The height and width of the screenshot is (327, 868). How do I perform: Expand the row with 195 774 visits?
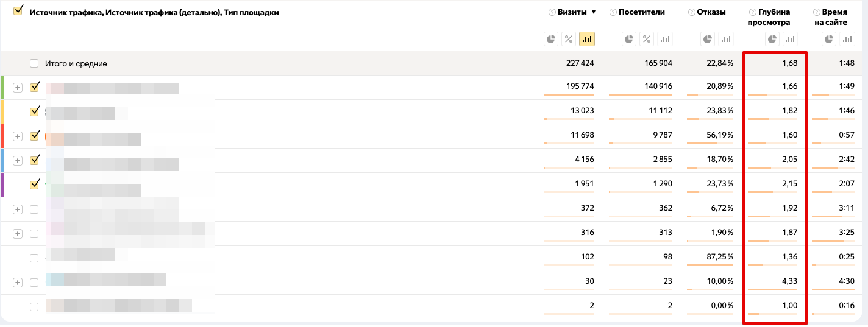tap(18, 88)
